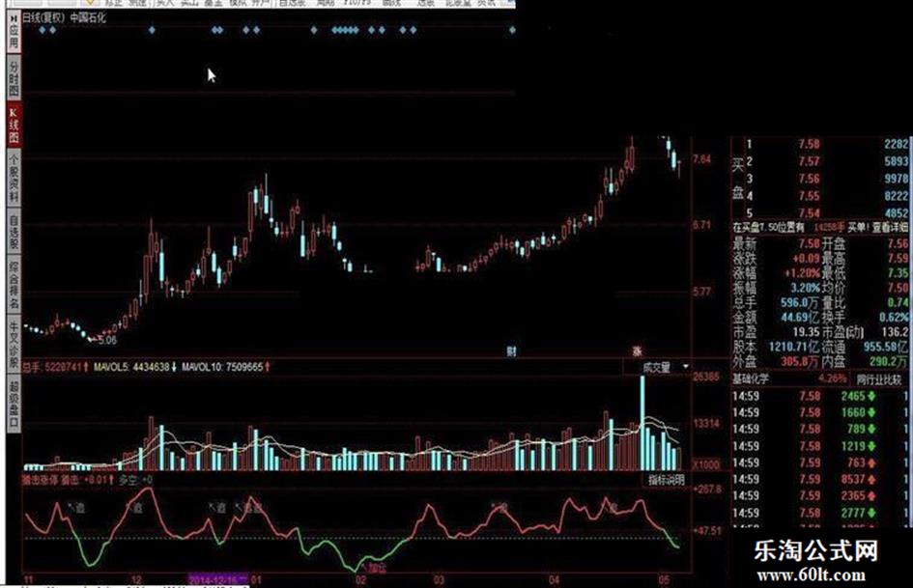Click the 流通 value 955.58亿
This screenshot has height=588, width=913.
(886, 347)
